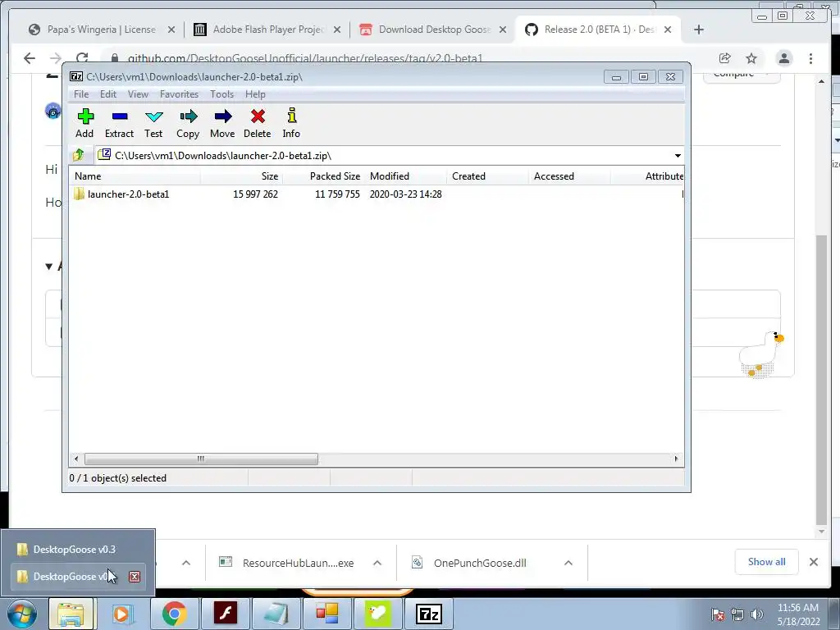The image size is (840, 630).
Task: Open the File menu in 7-Zip
Action: pyautogui.click(x=81, y=94)
